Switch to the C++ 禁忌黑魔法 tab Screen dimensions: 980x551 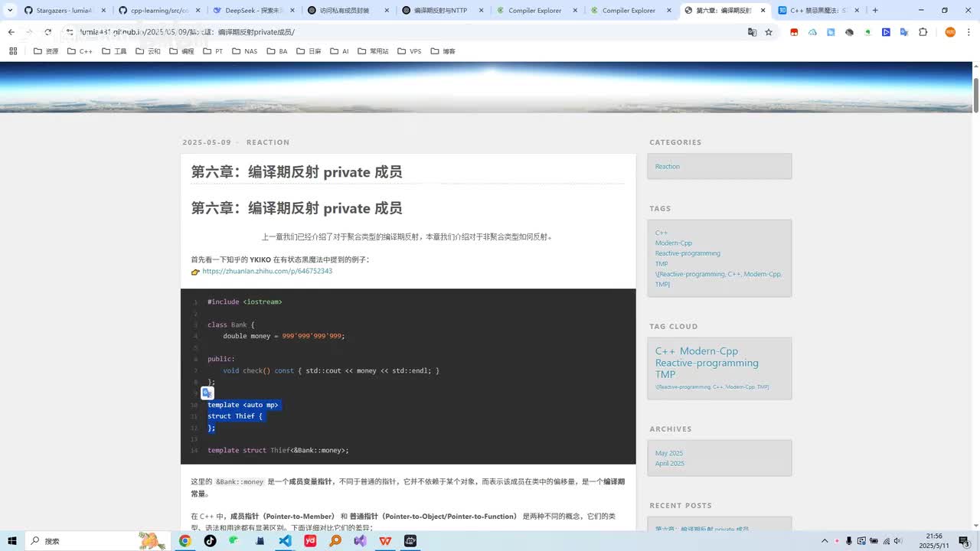click(819, 11)
